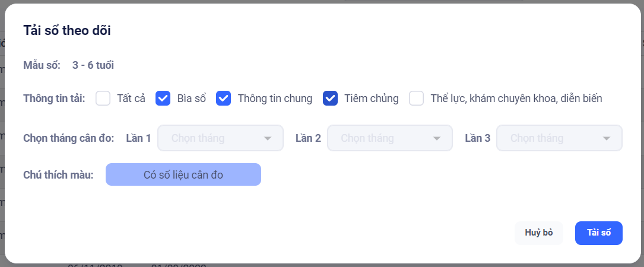
Task: Enable the Tất cả checkbox
Action: (x=103, y=98)
